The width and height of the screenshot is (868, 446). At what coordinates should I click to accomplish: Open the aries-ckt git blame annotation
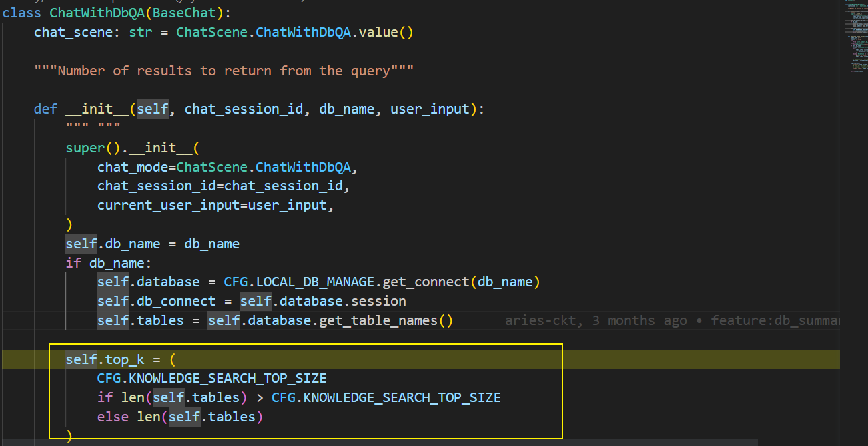coord(534,320)
